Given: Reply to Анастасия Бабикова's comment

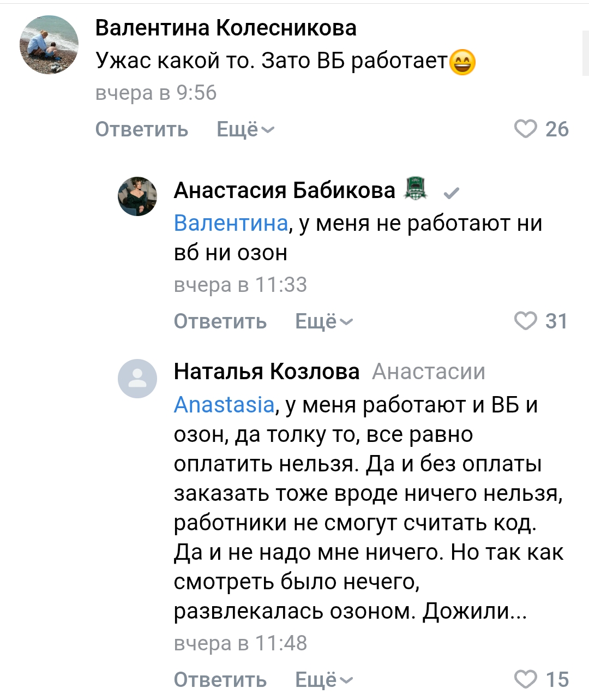Looking at the screenshot, I should 220,321.
